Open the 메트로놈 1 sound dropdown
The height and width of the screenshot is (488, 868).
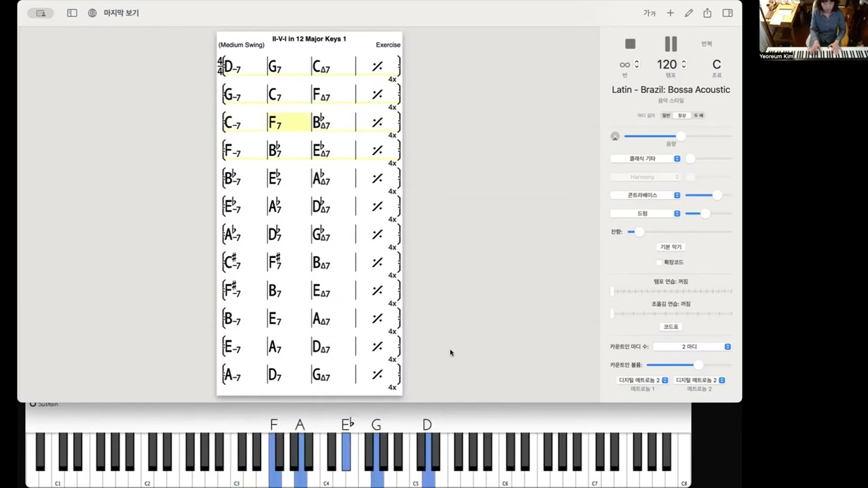(x=643, y=380)
